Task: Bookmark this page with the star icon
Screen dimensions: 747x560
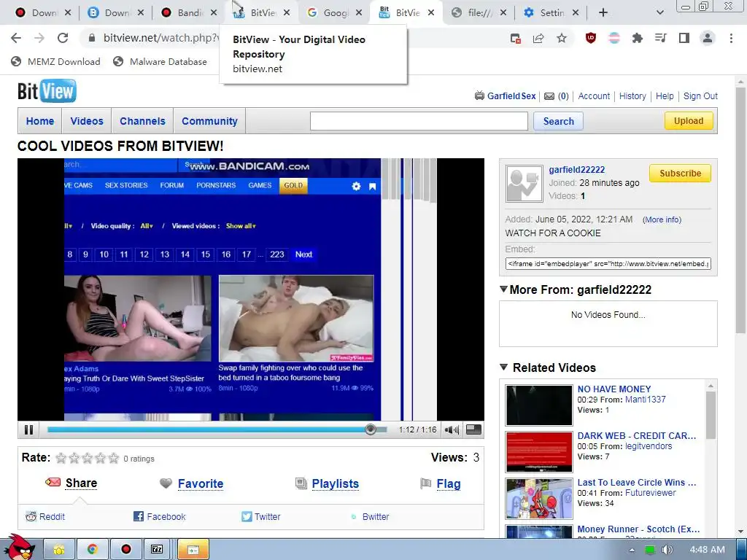Action: 562,38
